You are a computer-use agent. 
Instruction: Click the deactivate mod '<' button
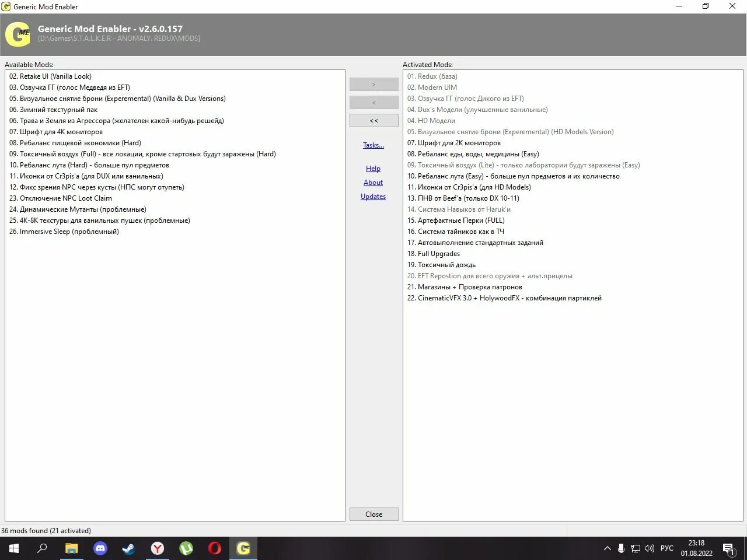coord(374,103)
